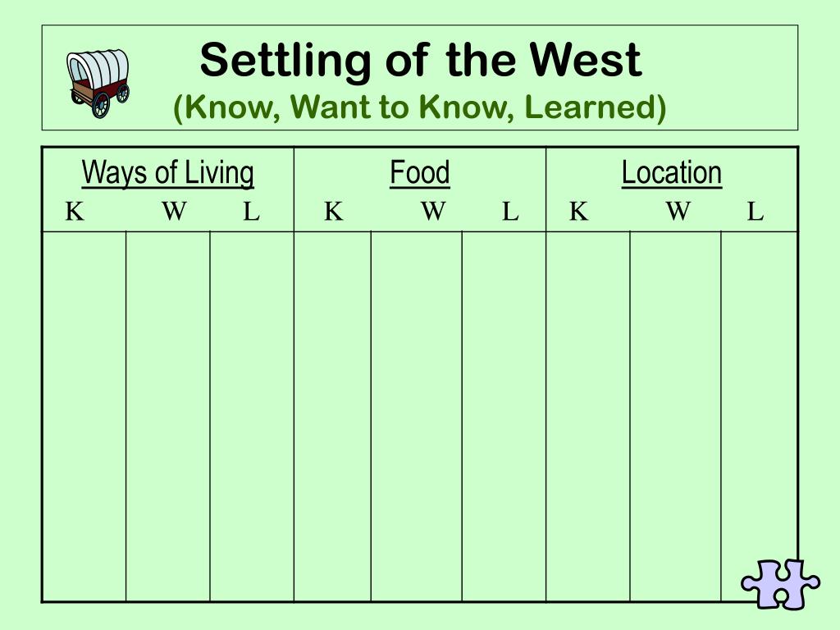
Task: Click the L label under Location
Action: [x=756, y=211]
